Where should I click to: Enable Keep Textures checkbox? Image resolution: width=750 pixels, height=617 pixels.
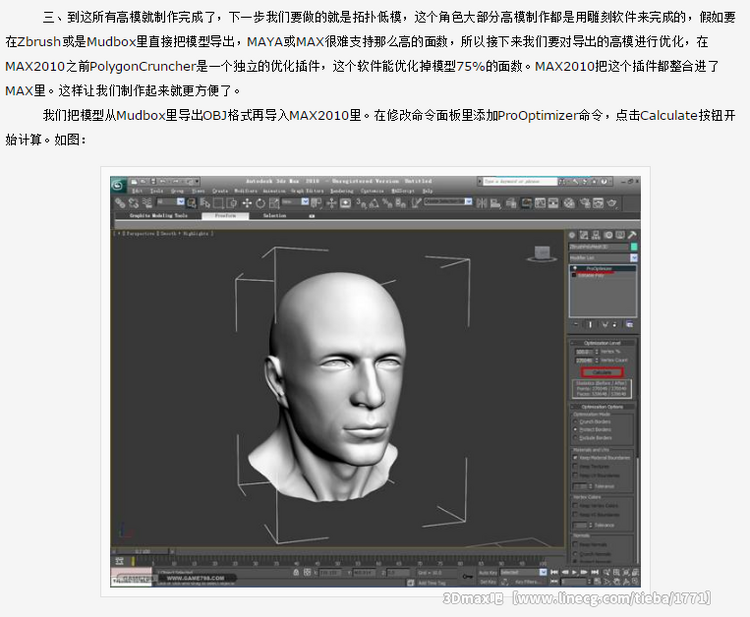click(x=591, y=467)
